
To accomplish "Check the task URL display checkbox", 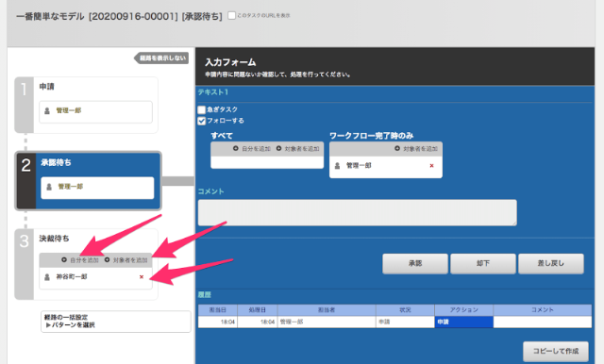I will pyautogui.click(x=231, y=16).
